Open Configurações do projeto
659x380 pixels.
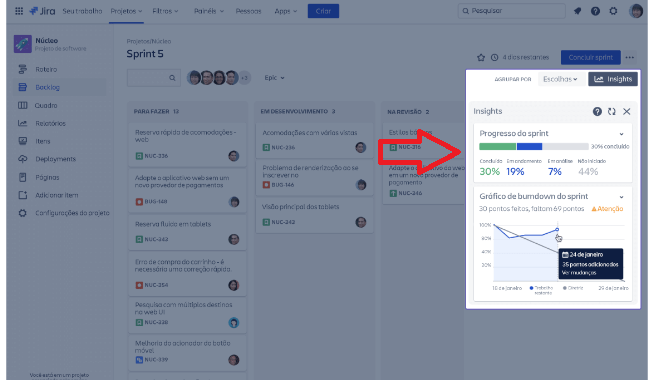(72, 213)
